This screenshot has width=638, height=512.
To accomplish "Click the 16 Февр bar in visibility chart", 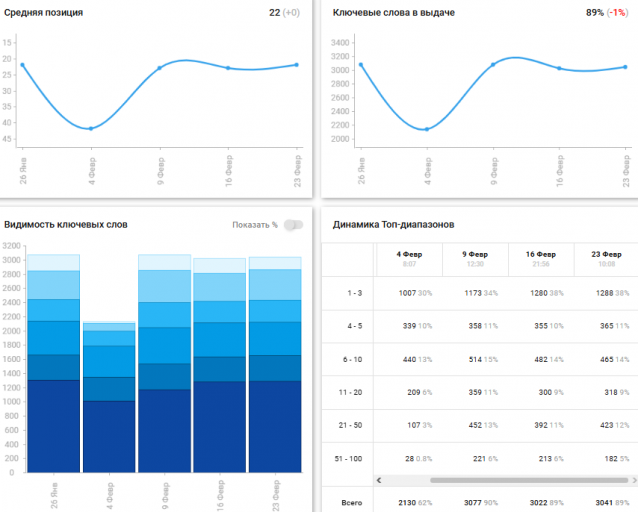I will tap(219, 365).
